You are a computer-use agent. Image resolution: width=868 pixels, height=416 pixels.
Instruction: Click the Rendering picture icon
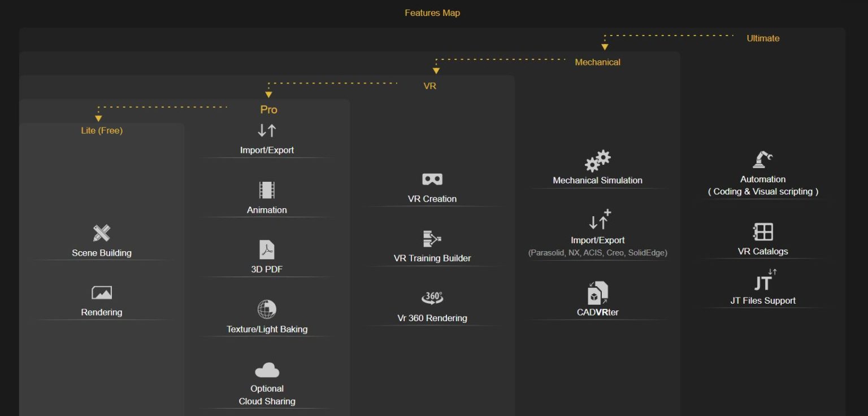pyautogui.click(x=102, y=292)
